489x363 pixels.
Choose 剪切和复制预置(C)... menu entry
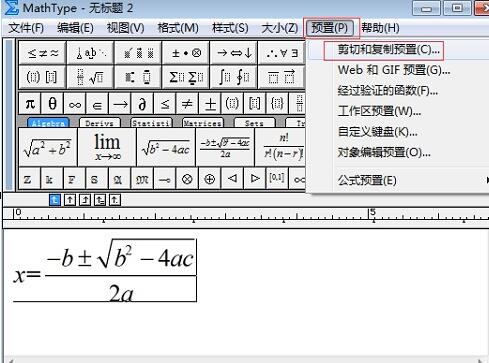[x=388, y=50]
